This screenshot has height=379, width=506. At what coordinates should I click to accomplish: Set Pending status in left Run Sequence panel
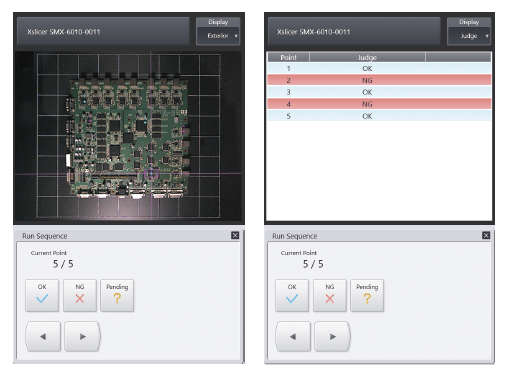point(117,295)
